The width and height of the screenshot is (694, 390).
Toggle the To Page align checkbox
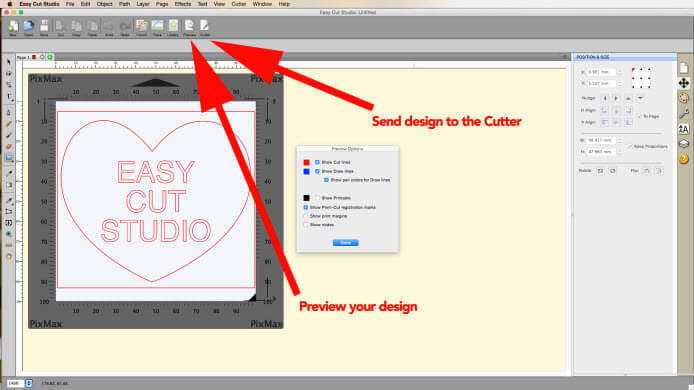(x=640, y=116)
